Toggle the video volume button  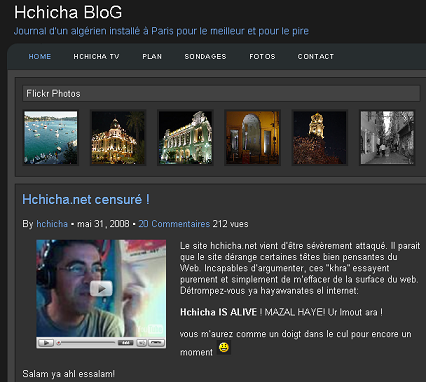pyautogui.click(x=141, y=342)
